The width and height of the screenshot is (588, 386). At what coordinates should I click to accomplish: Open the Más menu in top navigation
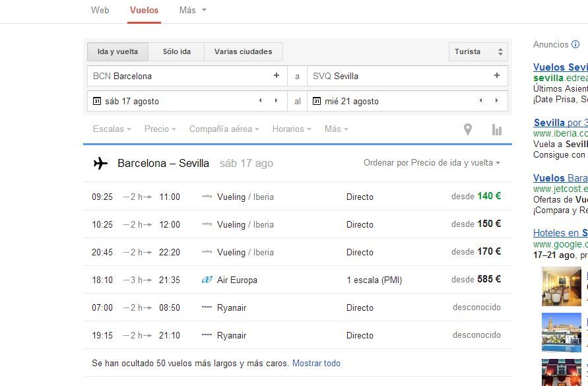(x=193, y=11)
